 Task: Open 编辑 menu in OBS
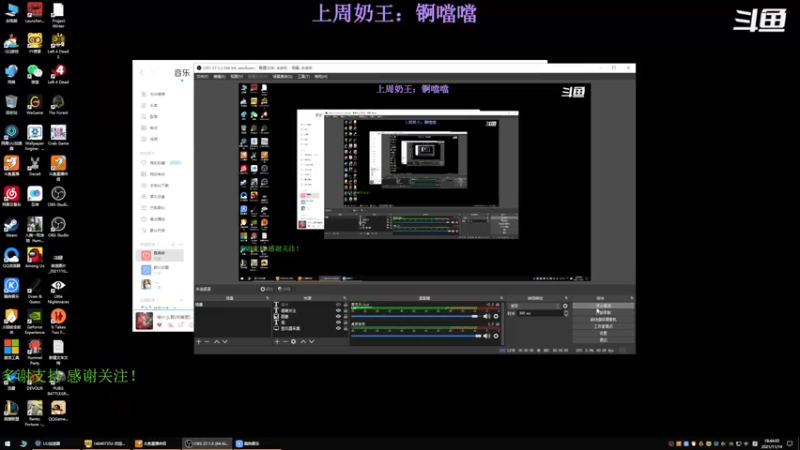point(219,77)
